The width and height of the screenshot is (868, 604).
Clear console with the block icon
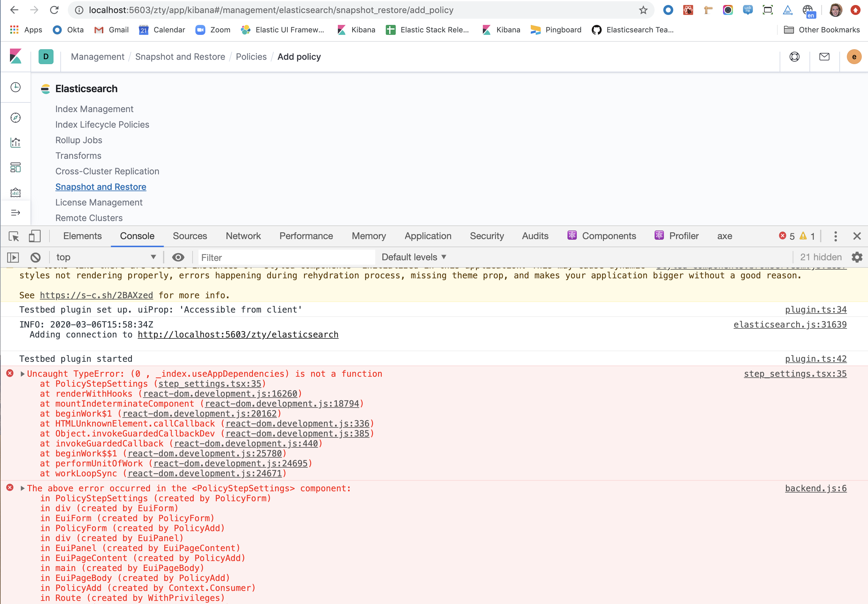pyautogui.click(x=35, y=257)
